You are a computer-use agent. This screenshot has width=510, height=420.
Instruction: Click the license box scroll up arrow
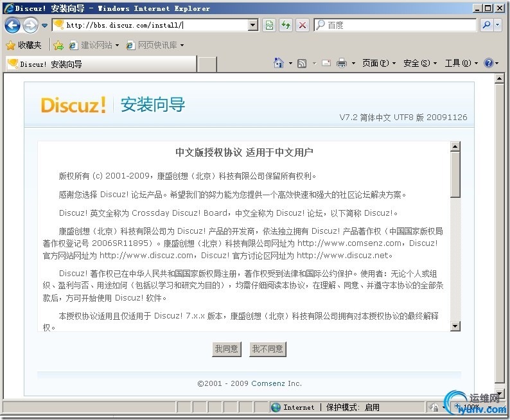pyautogui.click(x=455, y=146)
